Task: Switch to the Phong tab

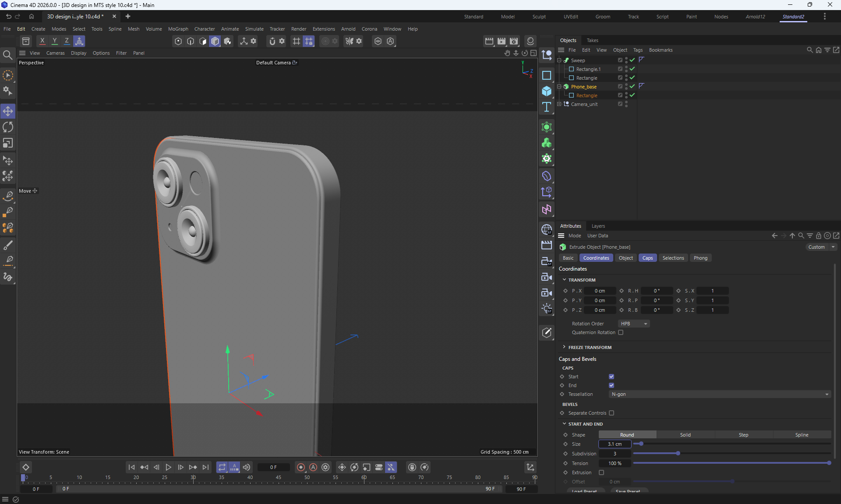Action: (700, 258)
